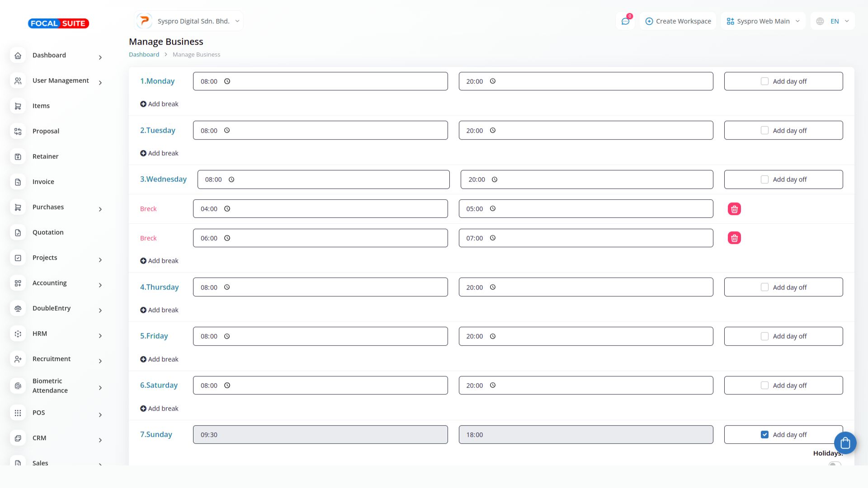Toggle the Holidays switch
The height and width of the screenshot is (488, 868).
click(835, 464)
